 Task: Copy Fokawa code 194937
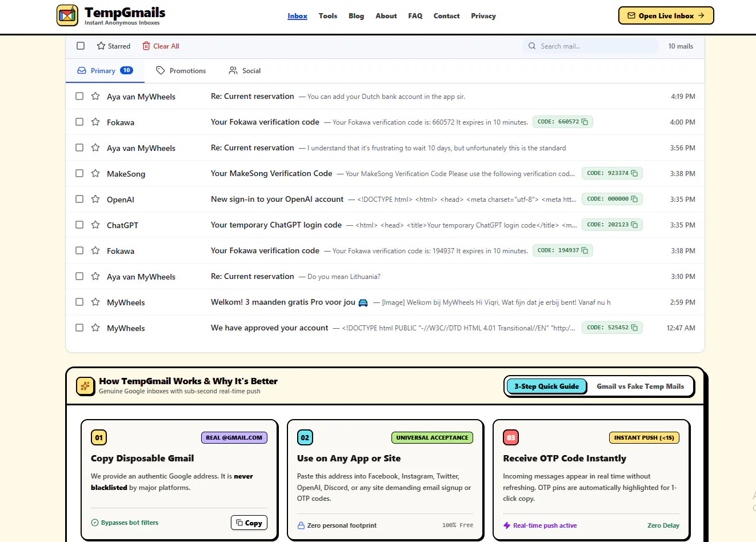point(585,250)
